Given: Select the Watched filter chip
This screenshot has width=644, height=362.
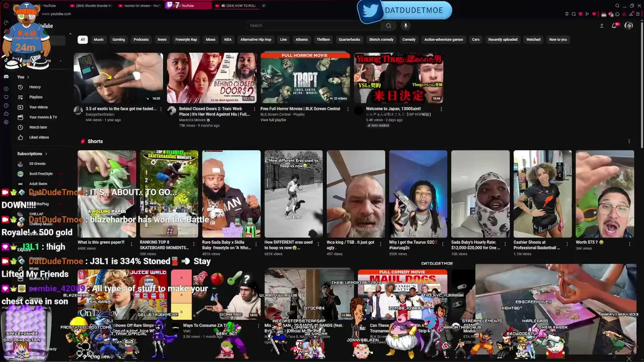Looking at the screenshot, I should tap(533, 40).
